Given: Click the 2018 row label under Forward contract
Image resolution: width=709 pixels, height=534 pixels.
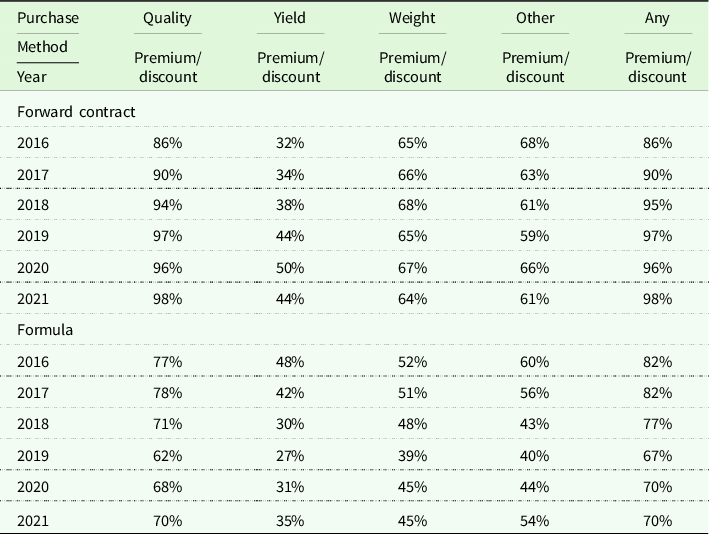Looking at the screenshot, I should [33, 205].
